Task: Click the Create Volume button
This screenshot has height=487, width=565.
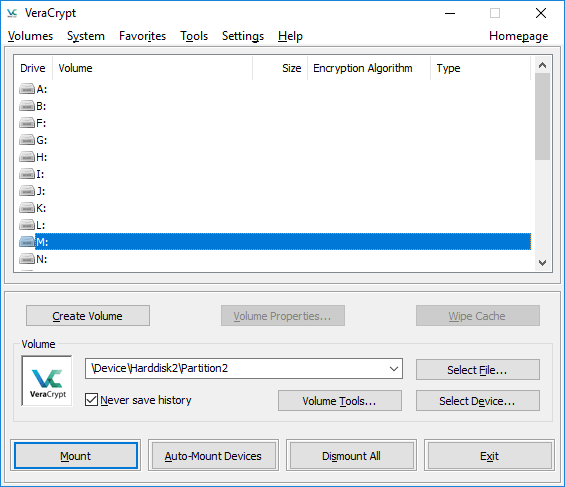Action: click(88, 316)
